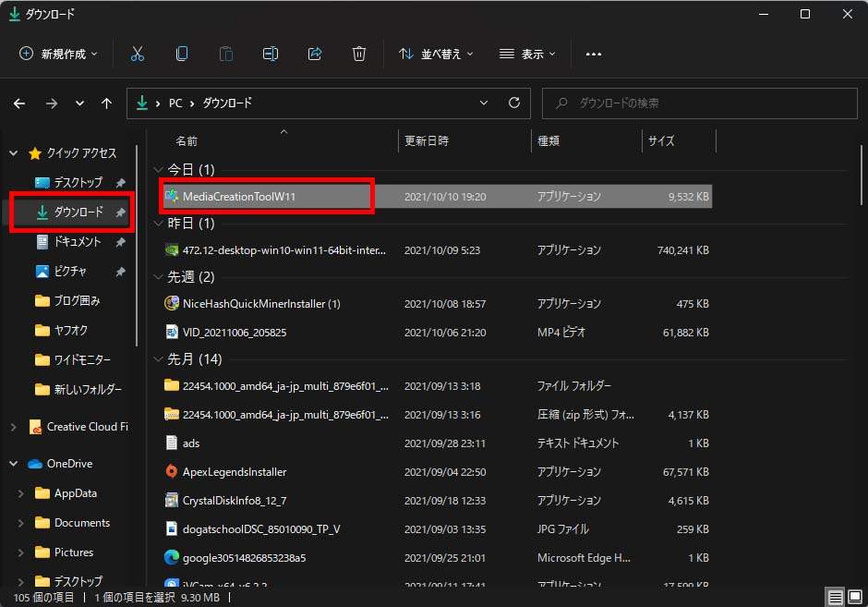Image resolution: width=868 pixels, height=607 pixels.
Task: Click PC in the address breadcrumb
Action: [175, 103]
